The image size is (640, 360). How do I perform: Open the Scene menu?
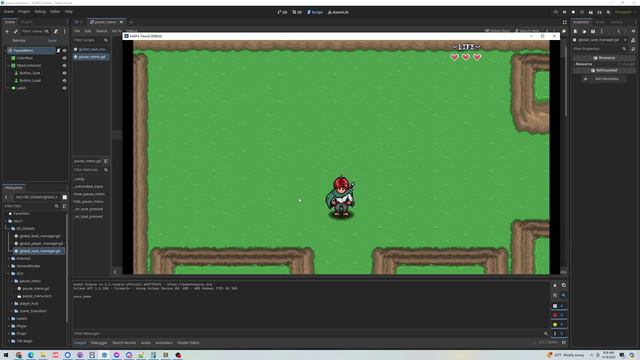9,12
